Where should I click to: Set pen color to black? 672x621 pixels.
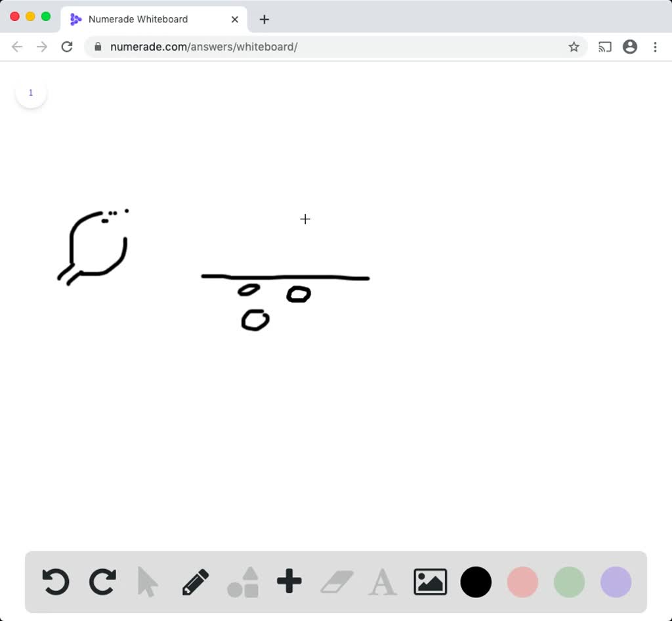click(x=476, y=582)
